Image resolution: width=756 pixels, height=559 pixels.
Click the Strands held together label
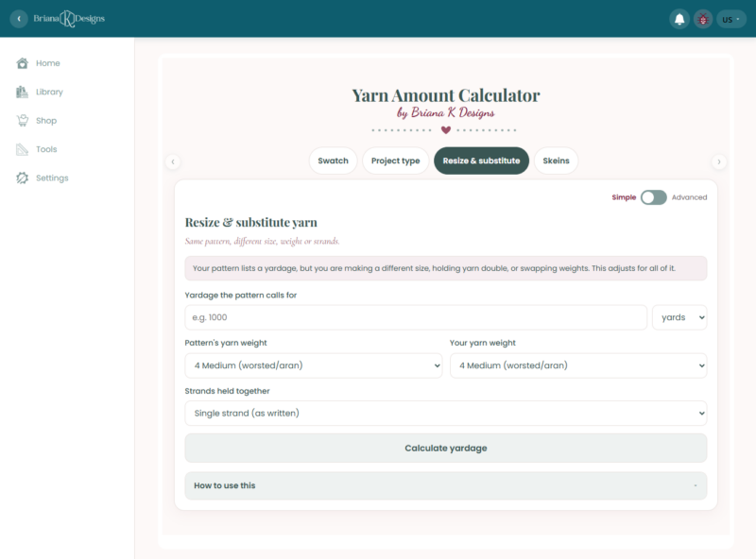(227, 391)
